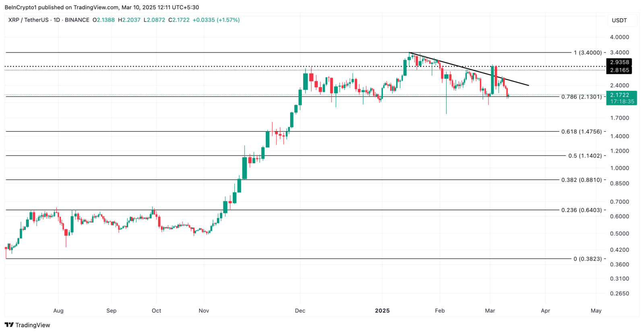Click the 4.0000 price scale value

coord(619,37)
